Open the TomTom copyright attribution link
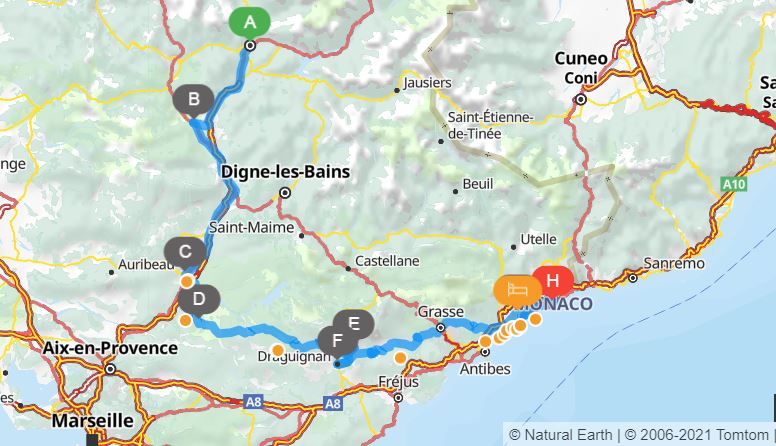 [x=696, y=435]
